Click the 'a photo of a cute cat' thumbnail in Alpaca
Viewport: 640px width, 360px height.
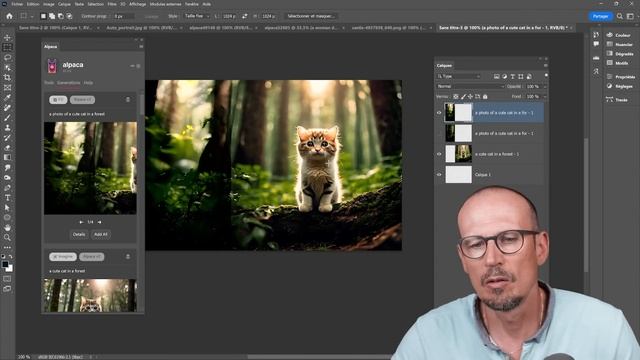point(90,168)
